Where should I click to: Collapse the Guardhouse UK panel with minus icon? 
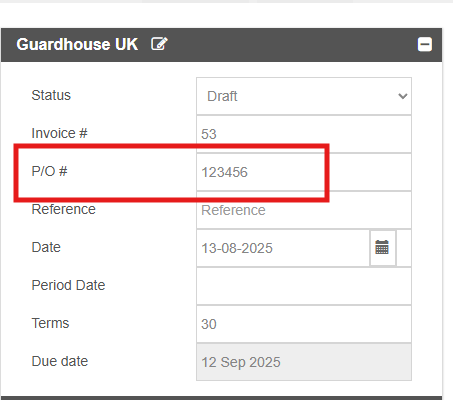425,44
